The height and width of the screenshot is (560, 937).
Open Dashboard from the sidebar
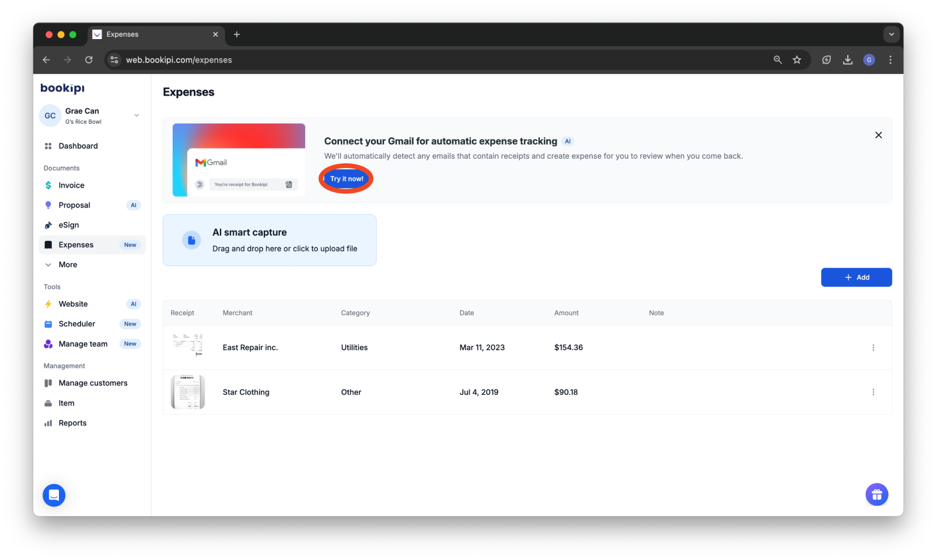point(78,146)
